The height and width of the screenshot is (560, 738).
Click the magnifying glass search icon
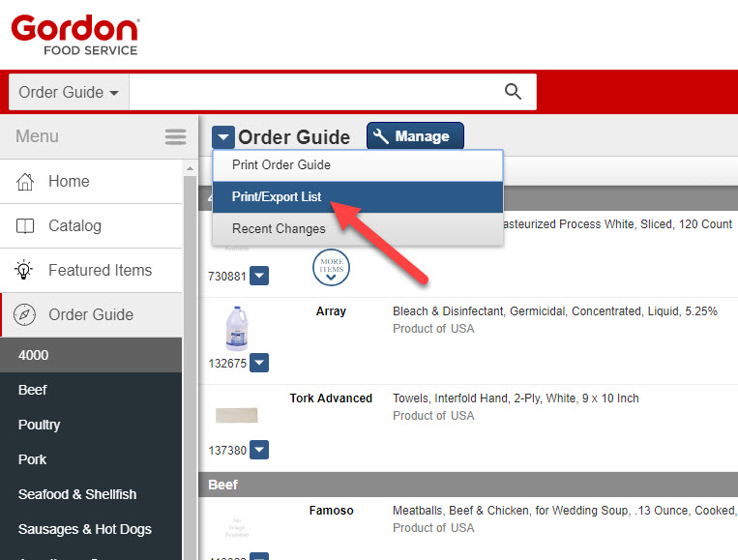(x=513, y=91)
